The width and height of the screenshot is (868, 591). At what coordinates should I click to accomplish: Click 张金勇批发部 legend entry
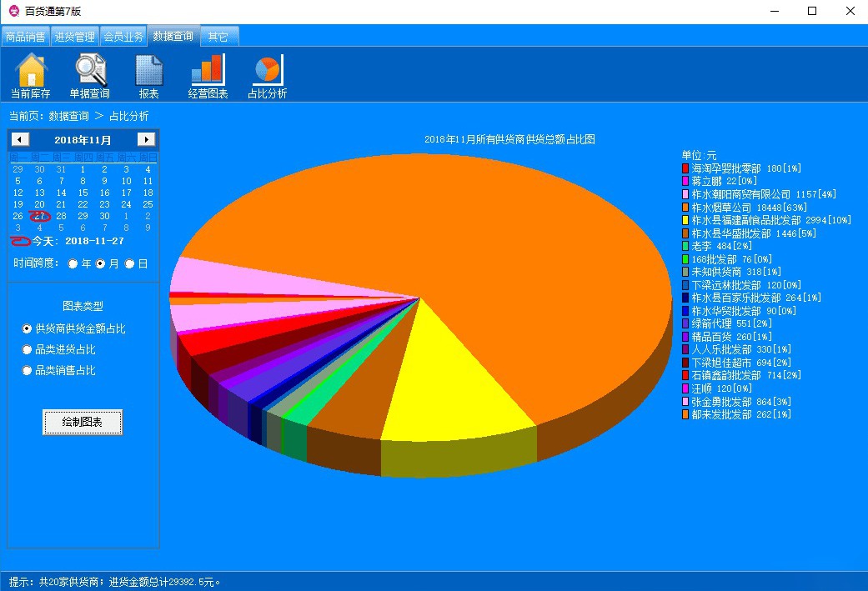(737, 402)
